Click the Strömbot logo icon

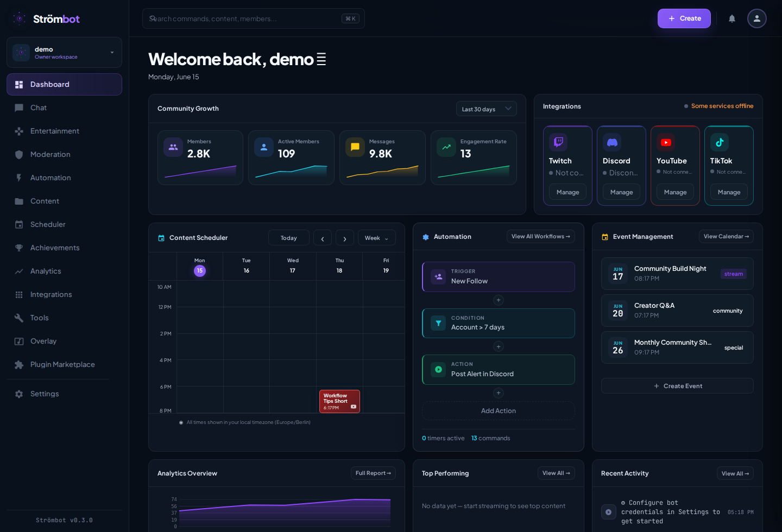[x=20, y=18]
